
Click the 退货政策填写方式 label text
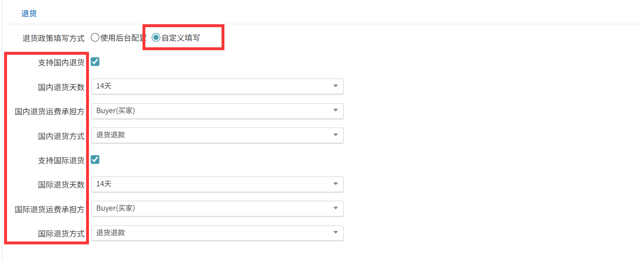[54, 38]
